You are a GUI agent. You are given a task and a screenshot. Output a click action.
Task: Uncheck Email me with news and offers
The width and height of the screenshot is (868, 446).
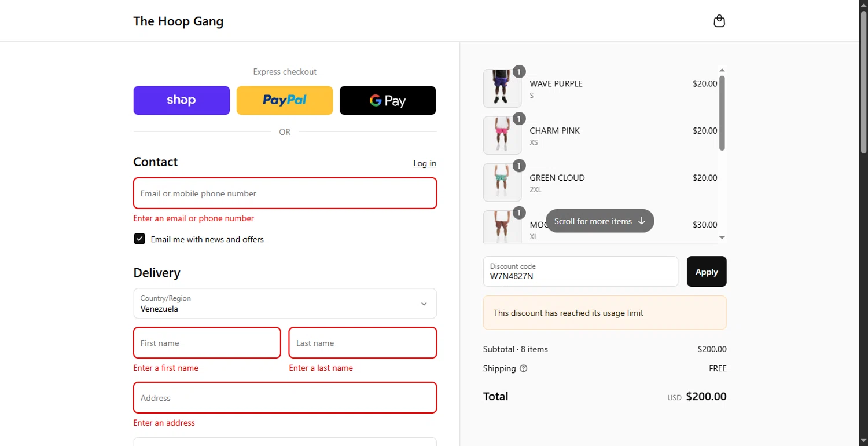tap(139, 239)
